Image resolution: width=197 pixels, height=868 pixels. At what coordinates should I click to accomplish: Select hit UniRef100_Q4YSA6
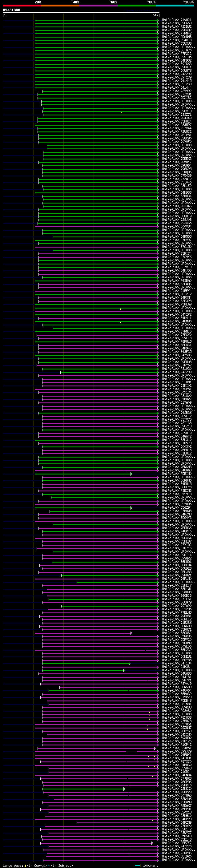coord(176,355)
